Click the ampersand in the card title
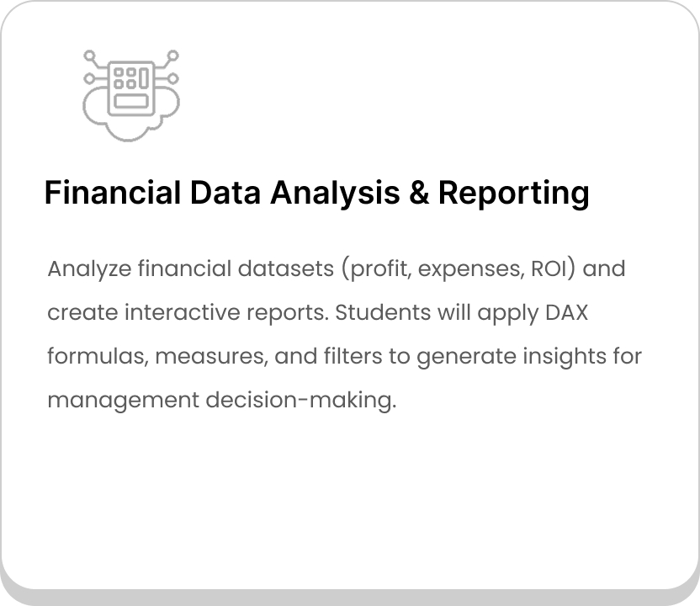Screen dimensions: 700x606 (419, 193)
